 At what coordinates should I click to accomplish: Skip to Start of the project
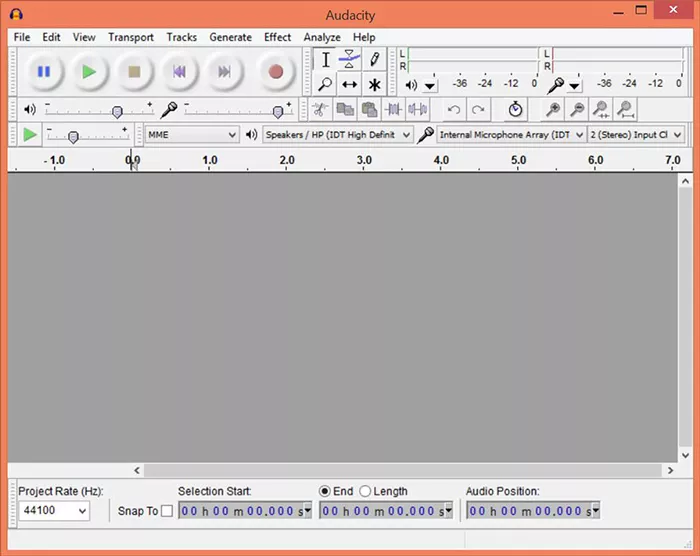point(179,71)
